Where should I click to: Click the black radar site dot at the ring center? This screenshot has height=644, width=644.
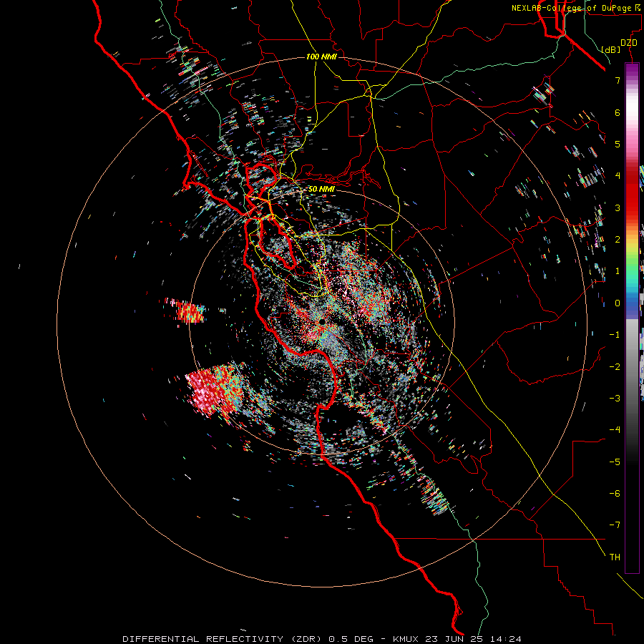[323, 321]
